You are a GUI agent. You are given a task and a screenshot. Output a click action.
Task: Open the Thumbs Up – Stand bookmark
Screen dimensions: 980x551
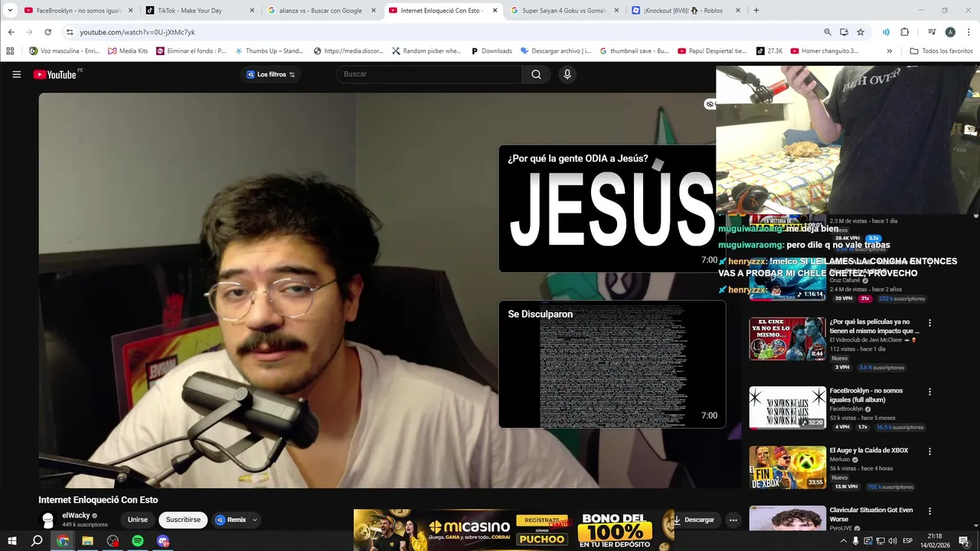pos(269,51)
